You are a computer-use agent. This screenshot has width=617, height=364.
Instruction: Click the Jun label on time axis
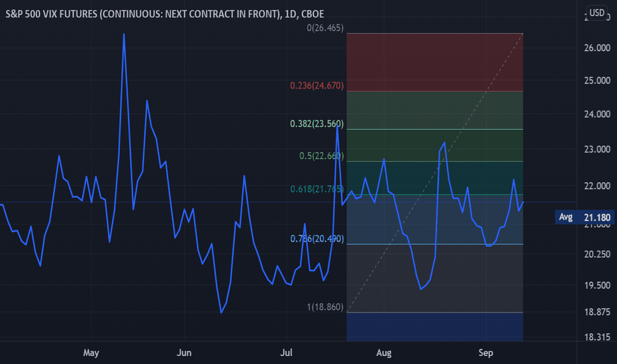point(184,353)
